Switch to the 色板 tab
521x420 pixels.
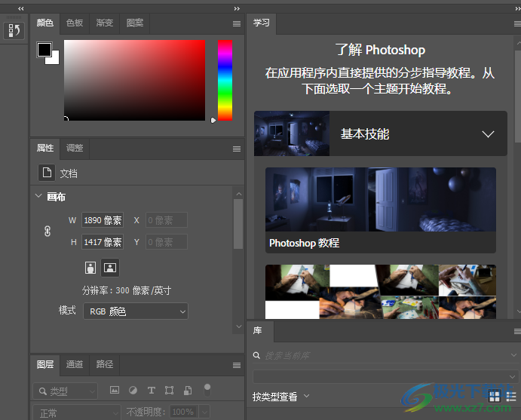[x=75, y=23]
